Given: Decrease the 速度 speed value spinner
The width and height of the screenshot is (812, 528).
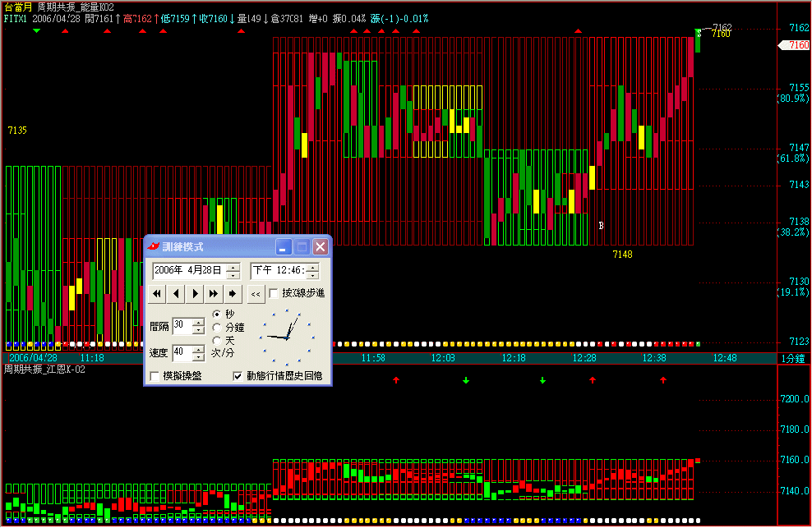Looking at the screenshot, I should point(198,357).
